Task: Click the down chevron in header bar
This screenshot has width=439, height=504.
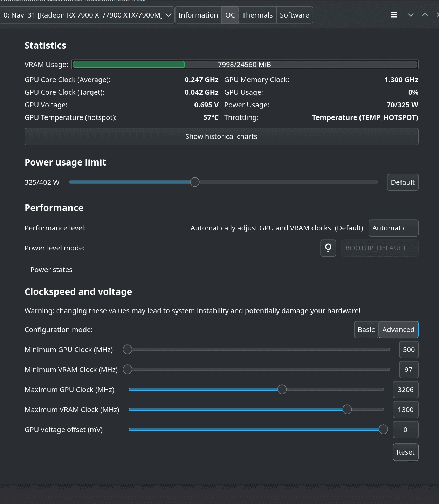Action: [x=411, y=15]
